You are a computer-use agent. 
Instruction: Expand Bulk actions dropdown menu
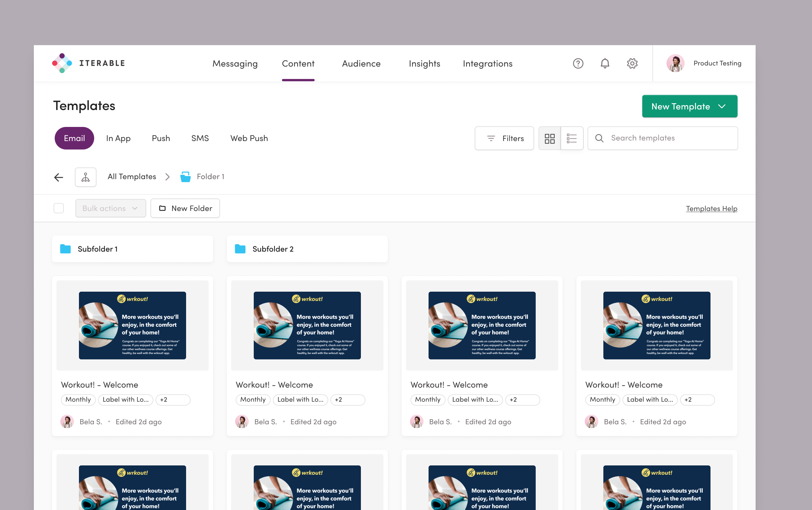109,208
